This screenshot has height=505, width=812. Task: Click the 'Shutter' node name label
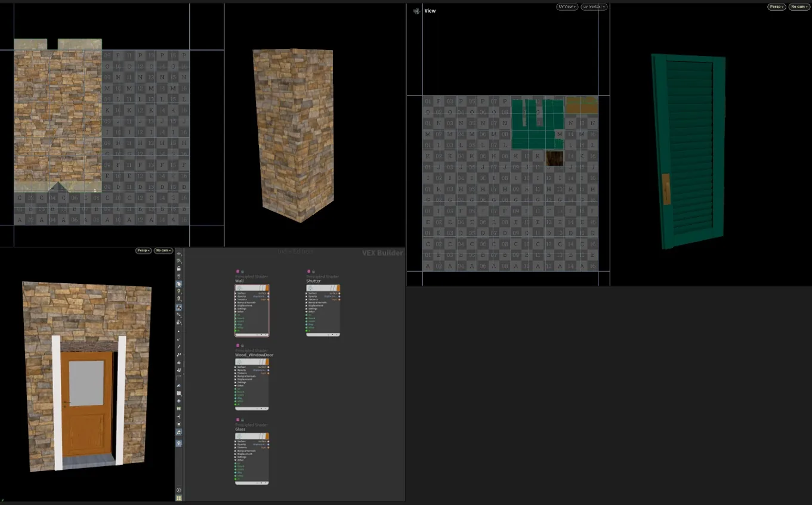(x=314, y=281)
